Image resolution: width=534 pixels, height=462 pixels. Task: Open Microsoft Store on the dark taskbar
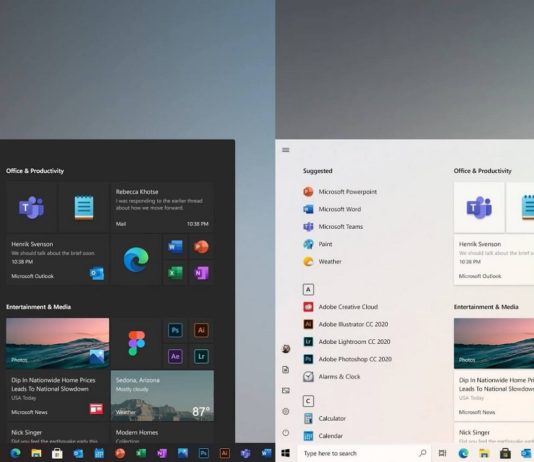click(57, 453)
